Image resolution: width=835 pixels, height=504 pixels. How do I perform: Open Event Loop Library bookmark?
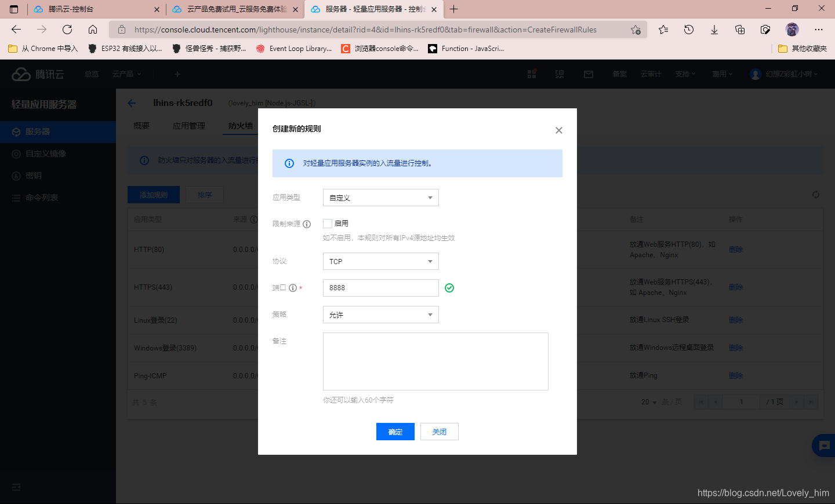(x=294, y=49)
